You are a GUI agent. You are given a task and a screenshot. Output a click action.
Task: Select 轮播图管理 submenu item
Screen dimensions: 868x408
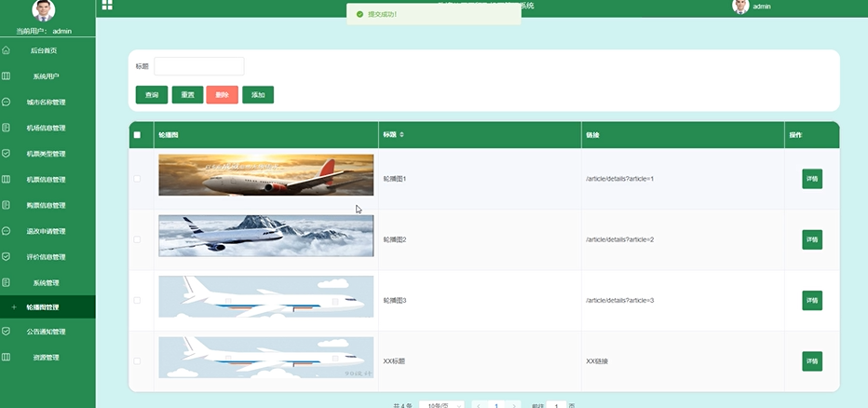click(x=47, y=307)
